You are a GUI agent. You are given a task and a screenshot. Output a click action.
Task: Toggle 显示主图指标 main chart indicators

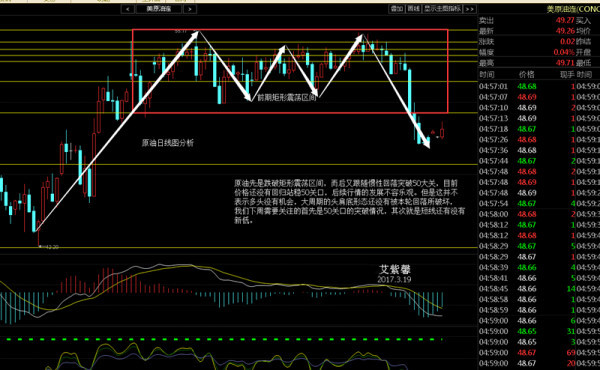442,9
